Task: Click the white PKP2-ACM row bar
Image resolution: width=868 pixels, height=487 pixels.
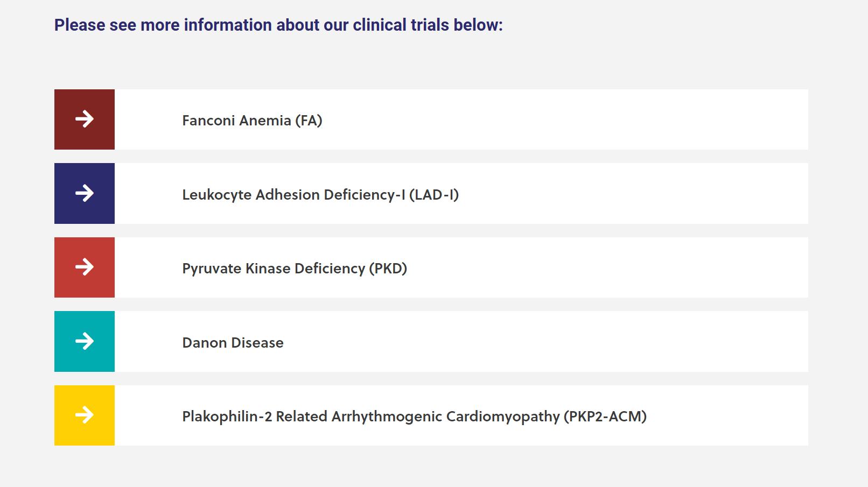Action: click(727, 415)
